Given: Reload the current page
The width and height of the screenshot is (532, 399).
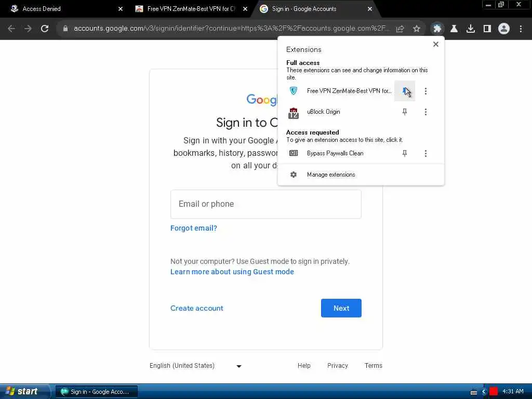Looking at the screenshot, I should point(45,29).
